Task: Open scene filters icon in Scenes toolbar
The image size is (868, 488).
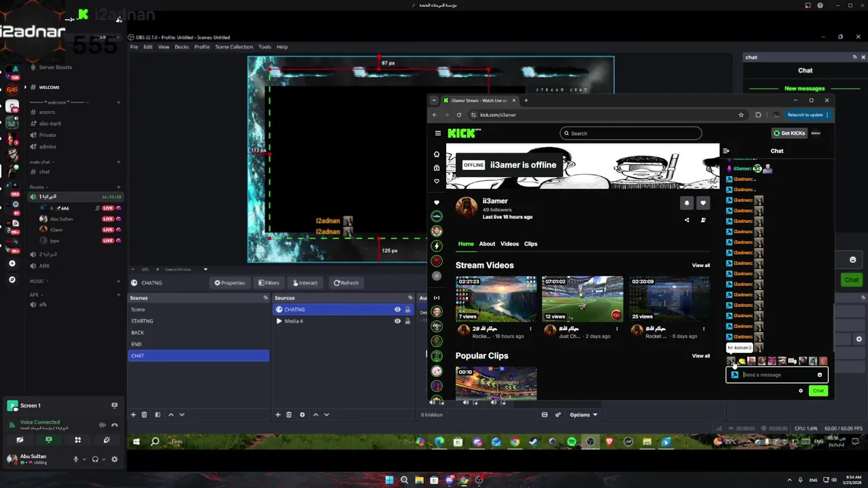Action: [x=157, y=415]
